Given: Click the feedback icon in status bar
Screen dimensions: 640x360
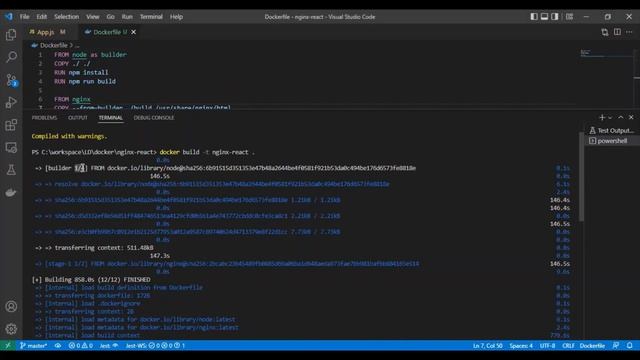Looking at the screenshot, I should [616, 345].
